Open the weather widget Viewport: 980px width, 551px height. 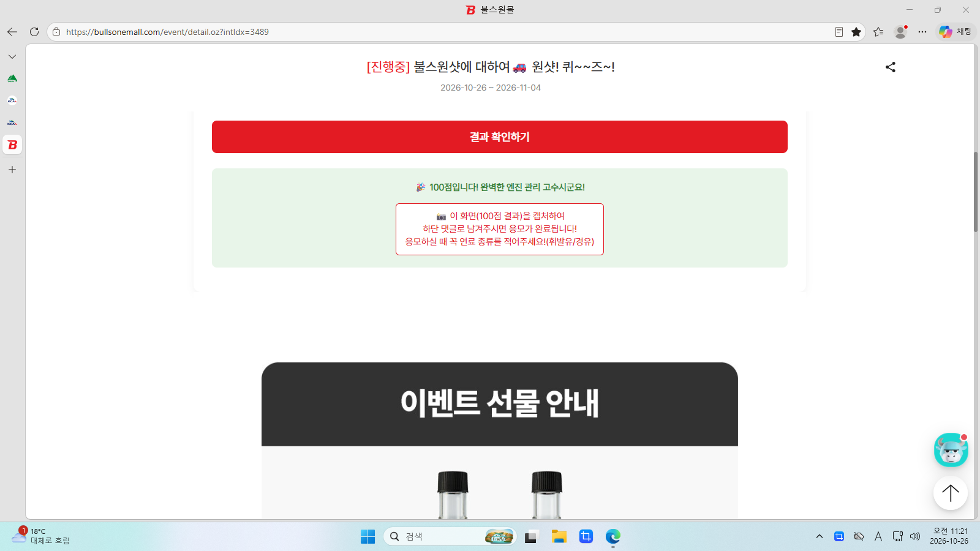point(40,536)
